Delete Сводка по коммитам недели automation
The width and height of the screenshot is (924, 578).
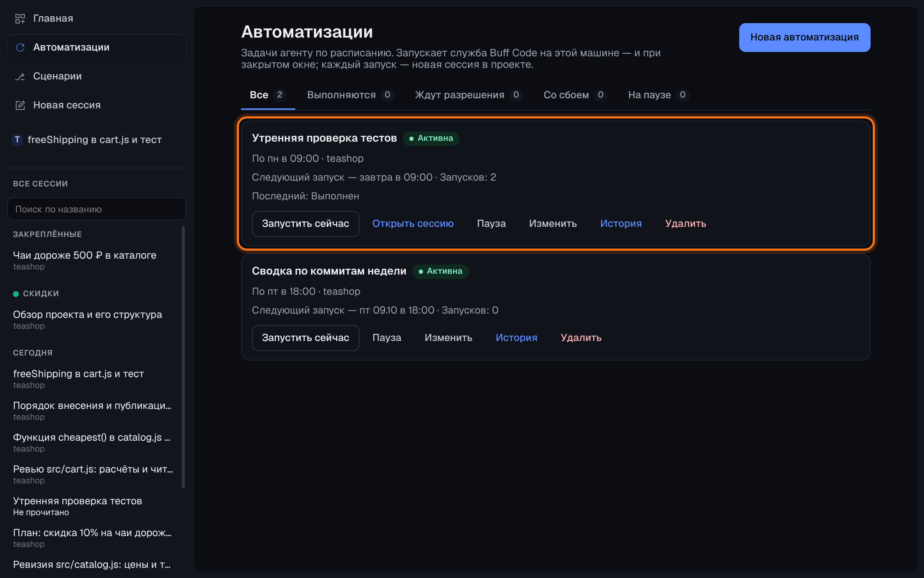581,338
